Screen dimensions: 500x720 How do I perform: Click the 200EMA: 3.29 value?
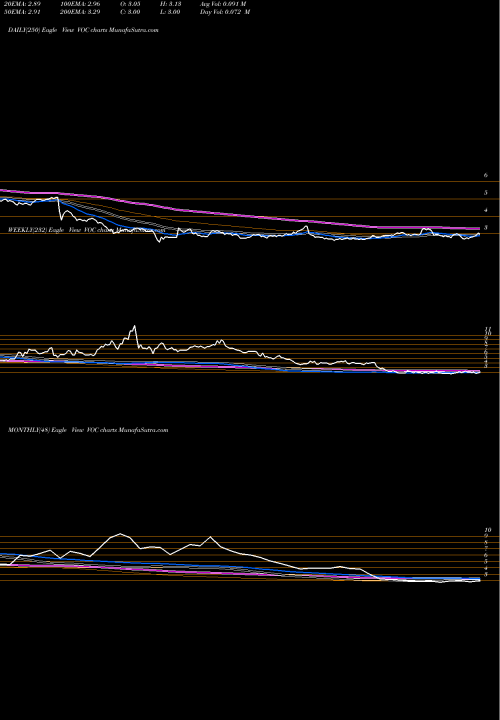pos(80,12)
